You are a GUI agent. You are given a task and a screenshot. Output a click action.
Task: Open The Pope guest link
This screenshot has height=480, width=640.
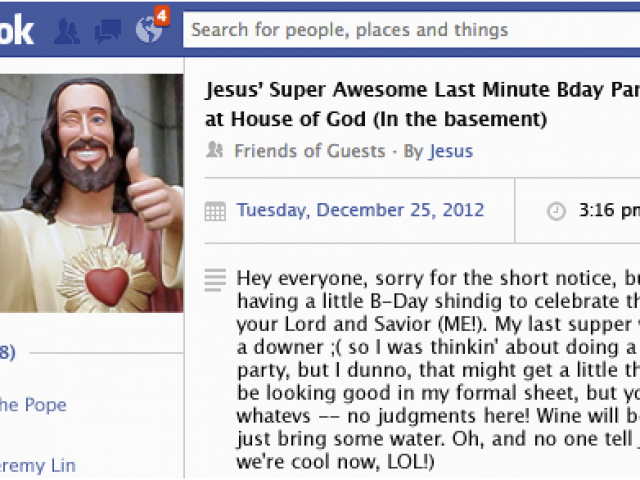pyautogui.click(x=33, y=405)
